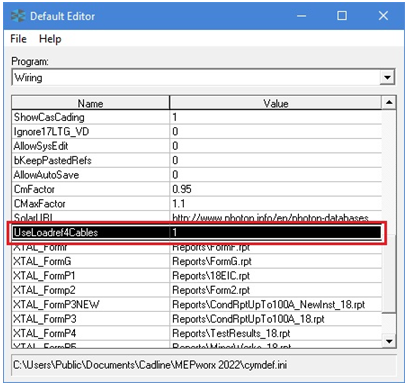Click the scrollbar up arrow

point(389,103)
